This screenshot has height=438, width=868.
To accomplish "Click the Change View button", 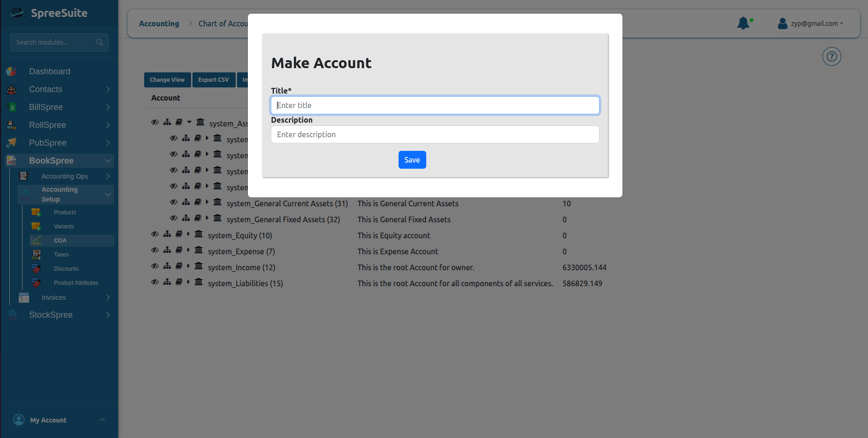I will (x=167, y=80).
